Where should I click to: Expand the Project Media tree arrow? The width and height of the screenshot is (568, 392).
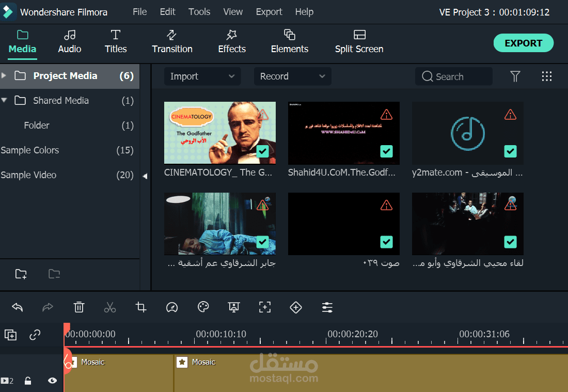pos(4,75)
